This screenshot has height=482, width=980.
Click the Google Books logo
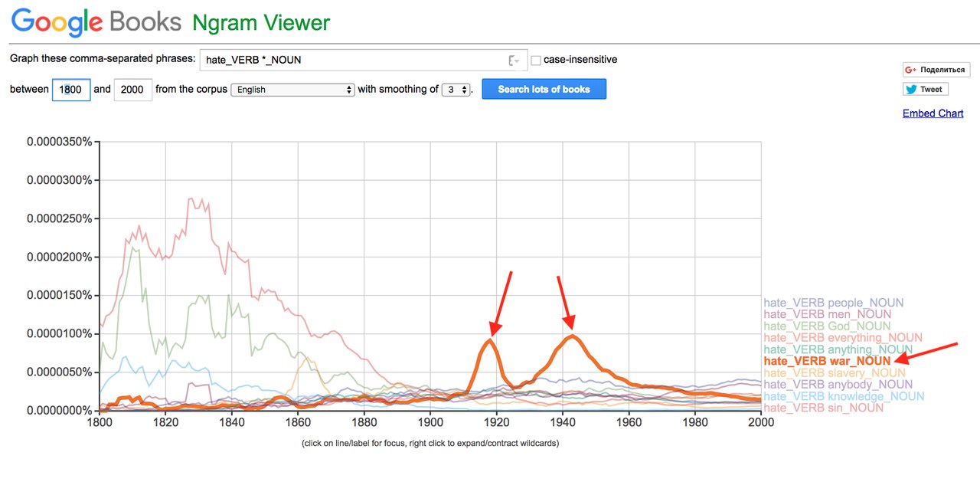tap(96, 21)
